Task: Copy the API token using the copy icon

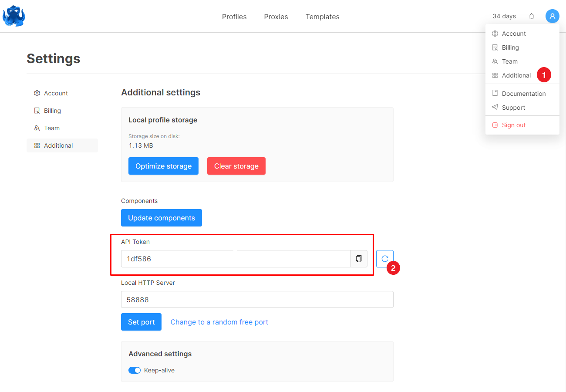Action: coord(358,258)
